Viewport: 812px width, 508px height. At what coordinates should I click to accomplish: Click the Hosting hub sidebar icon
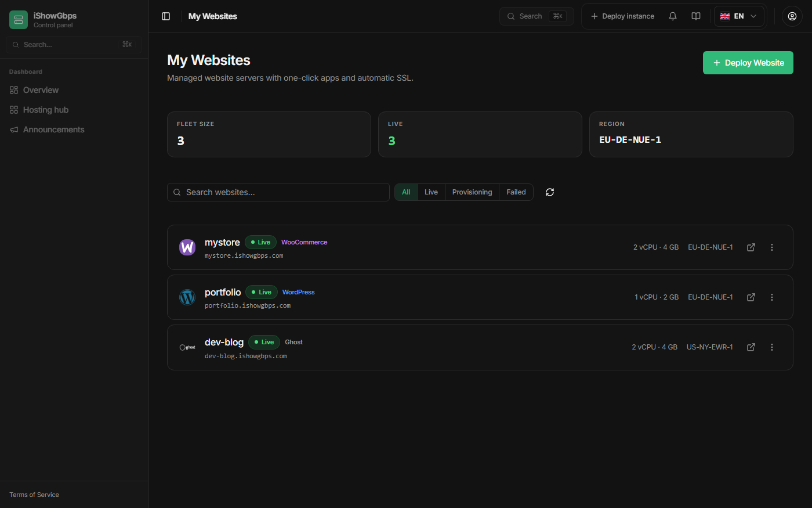tap(14, 110)
